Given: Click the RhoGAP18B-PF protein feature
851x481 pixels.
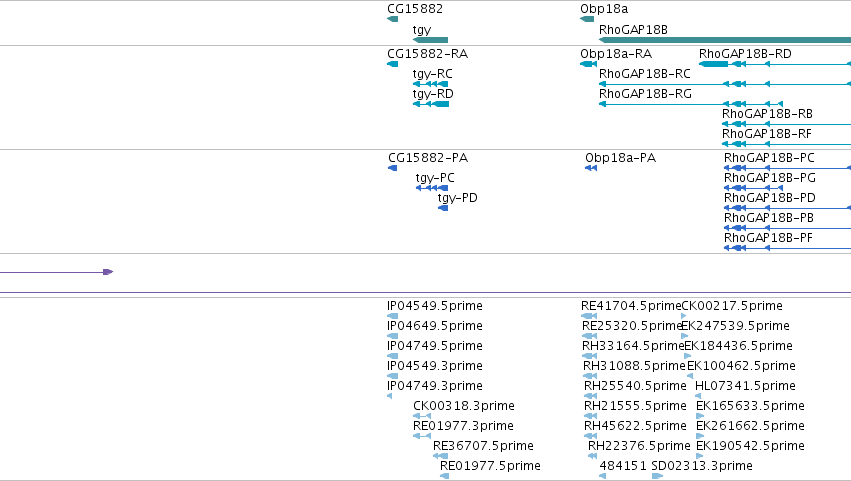Looking at the screenshot, I should 788,249.
